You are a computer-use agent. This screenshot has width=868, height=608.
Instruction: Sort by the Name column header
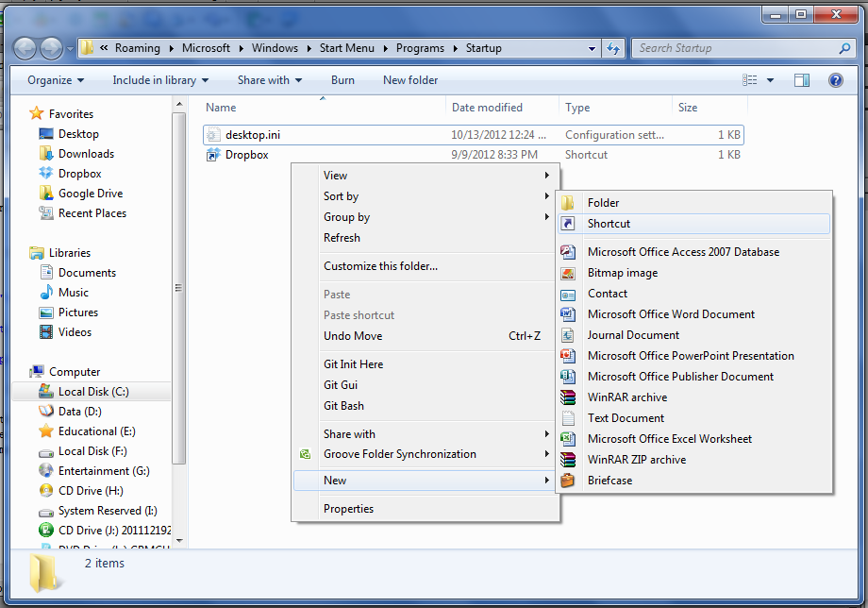click(x=323, y=108)
